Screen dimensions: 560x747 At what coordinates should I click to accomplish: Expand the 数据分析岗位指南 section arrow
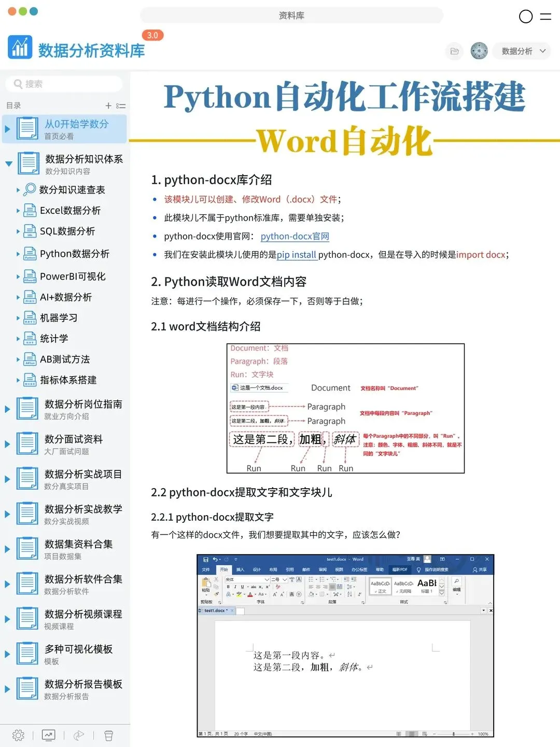pos(7,409)
